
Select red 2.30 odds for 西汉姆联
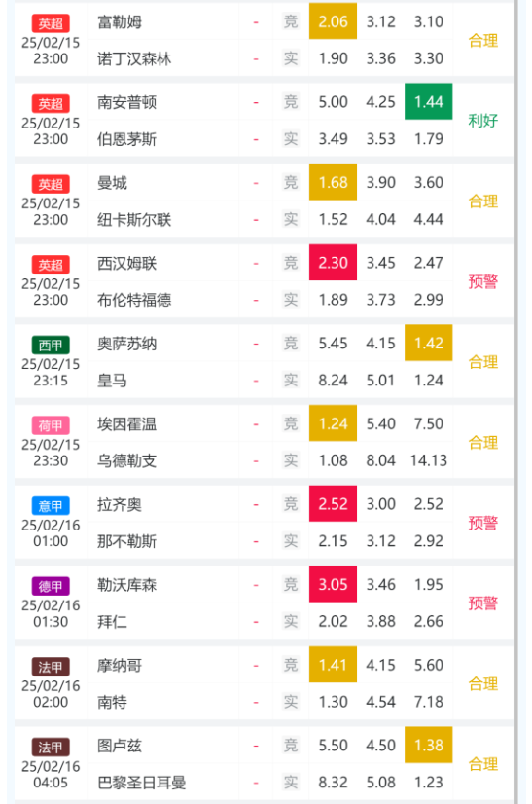tap(334, 263)
